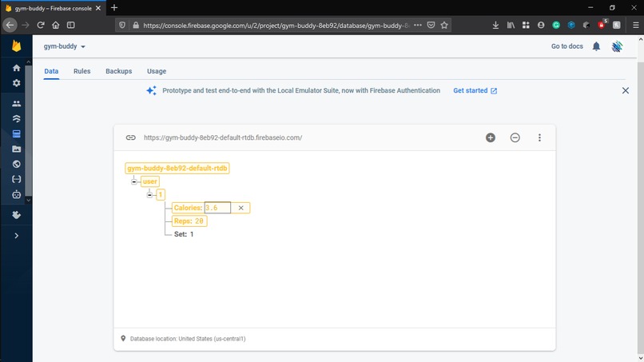This screenshot has height=362, width=644.
Task: Click the add child plus icon
Action: 491,137
